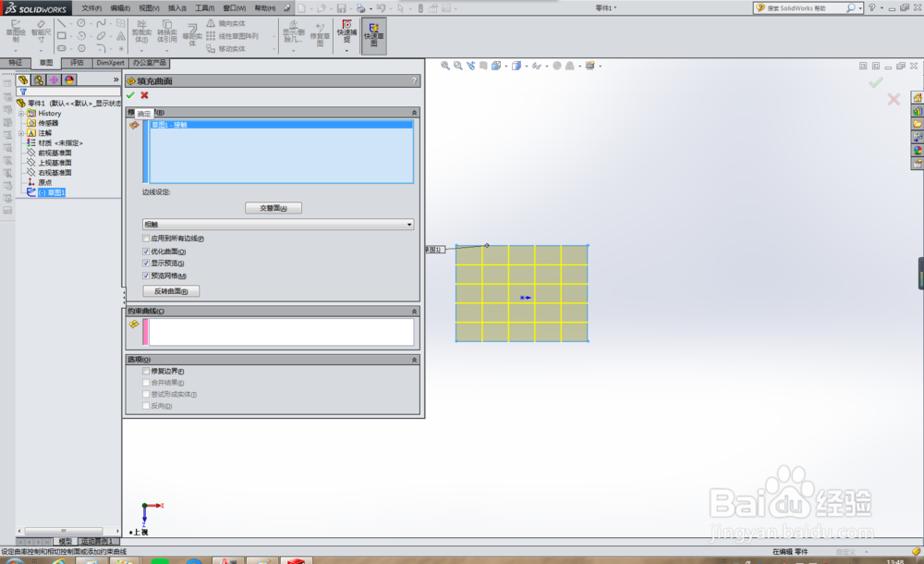Viewport: 924px width, 564px height.
Task: Click the 反转曲面 button
Action: coord(171,291)
